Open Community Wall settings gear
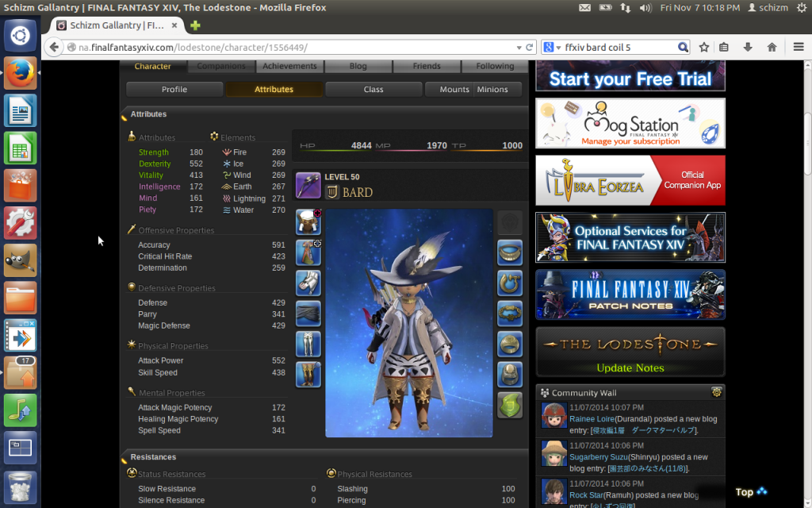 click(x=716, y=392)
